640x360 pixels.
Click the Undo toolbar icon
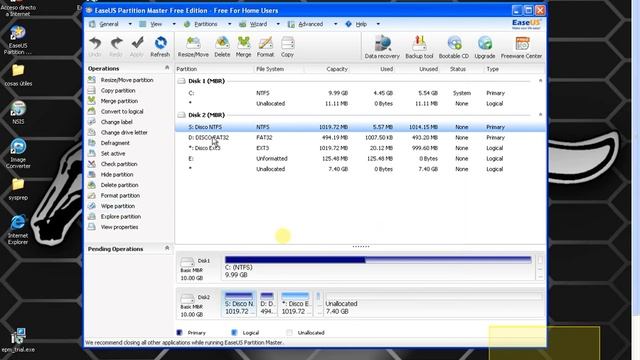point(95,47)
